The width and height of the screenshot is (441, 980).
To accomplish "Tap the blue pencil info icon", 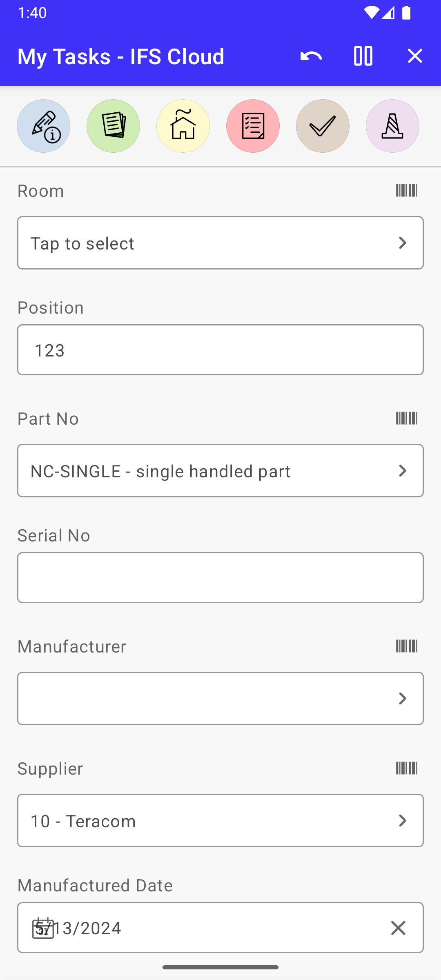I will pyautogui.click(x=43, y=126).
